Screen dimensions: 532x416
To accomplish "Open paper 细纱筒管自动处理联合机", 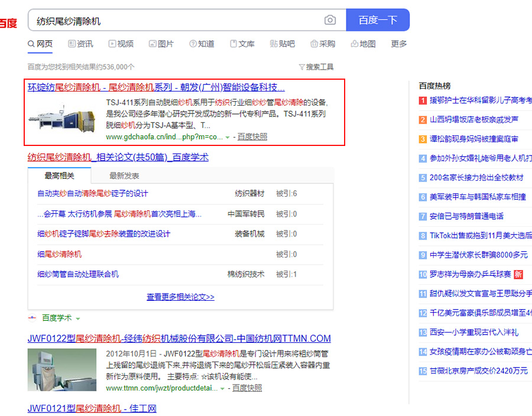I will pos(78,274).
